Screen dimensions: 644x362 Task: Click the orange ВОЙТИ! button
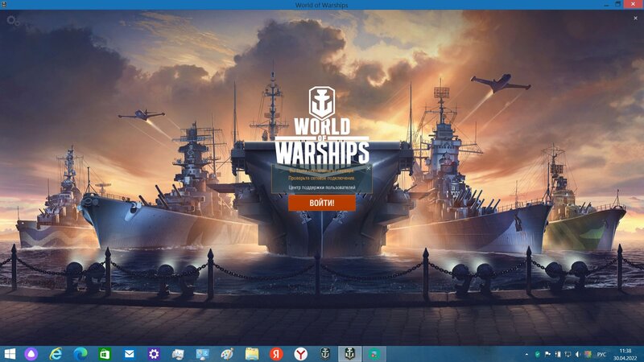pyautogui.click(x=322, y=204)
